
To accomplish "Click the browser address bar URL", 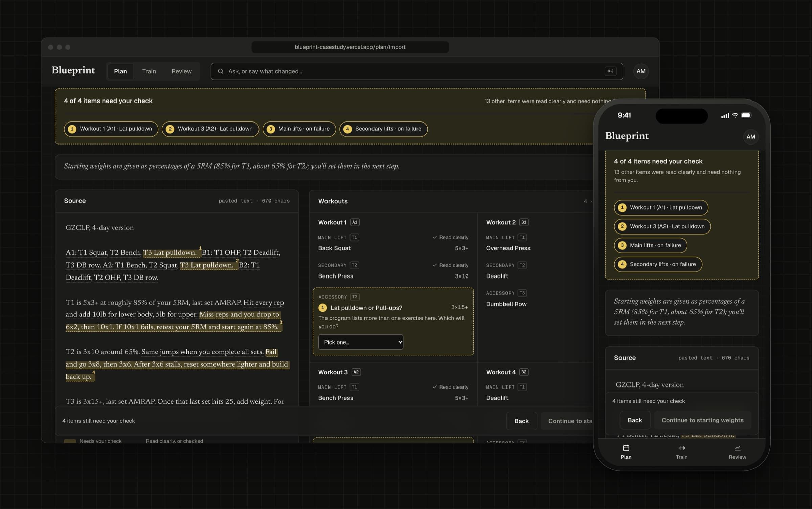I will click(x=350, y=47).
